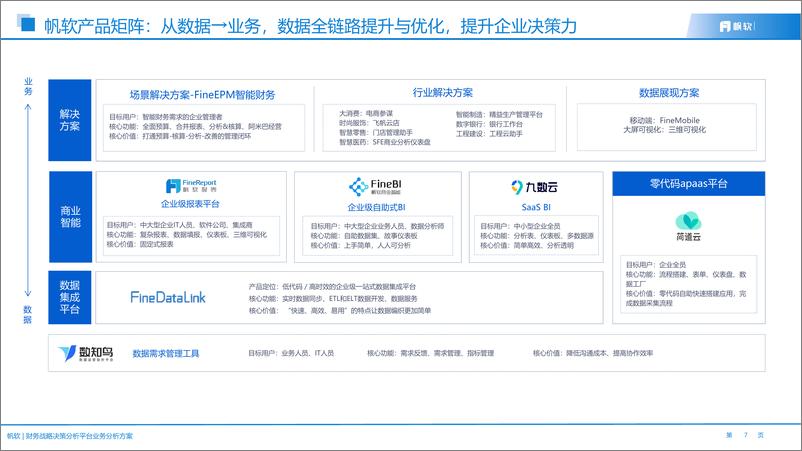802x451 pixels.
Task: Click 数知鸟 text 核心价值：降低沟通成本
Action: pyautogui.click(x=593, y=353)
